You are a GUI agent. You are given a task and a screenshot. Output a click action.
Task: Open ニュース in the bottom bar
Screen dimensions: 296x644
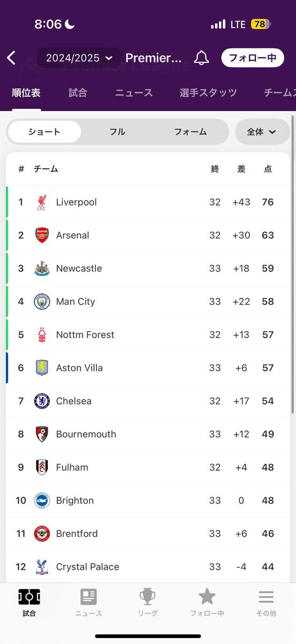point(88,602)
